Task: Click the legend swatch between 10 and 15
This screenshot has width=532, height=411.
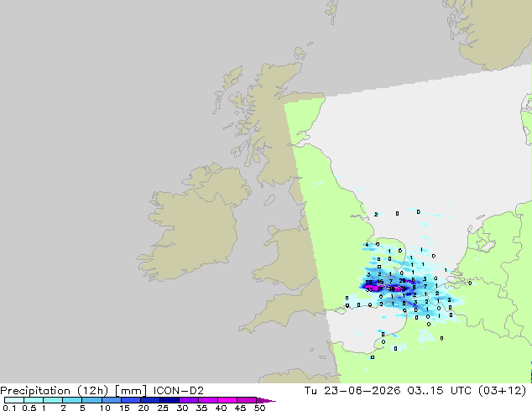Action: pyautogui.click(x=111, y=400)
